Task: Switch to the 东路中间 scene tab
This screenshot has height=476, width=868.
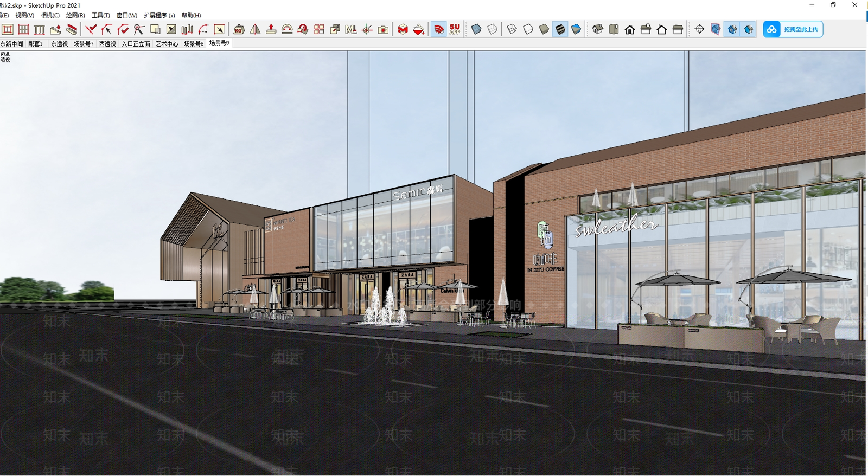Action: click(x=12, y=44)
